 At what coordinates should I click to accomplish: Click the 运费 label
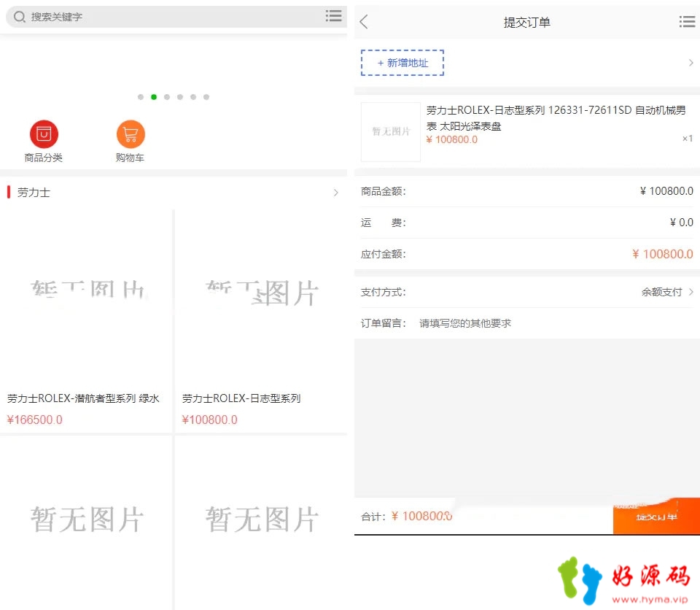[383, 223]
